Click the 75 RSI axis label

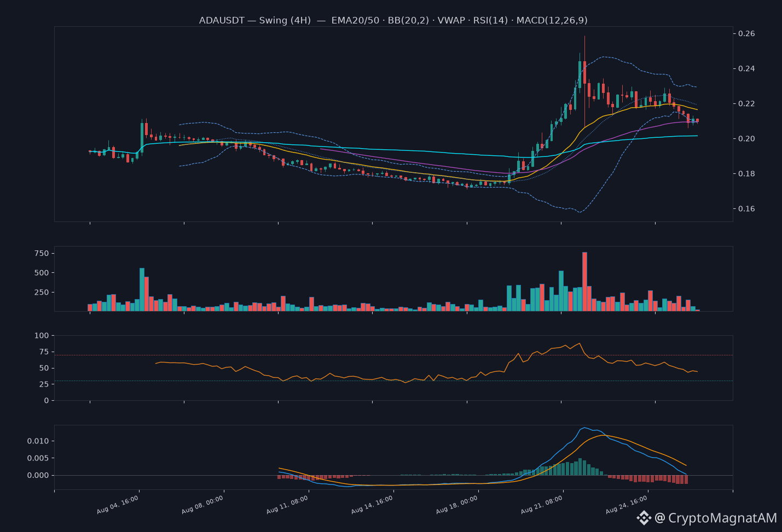click(x=44, y=353)
